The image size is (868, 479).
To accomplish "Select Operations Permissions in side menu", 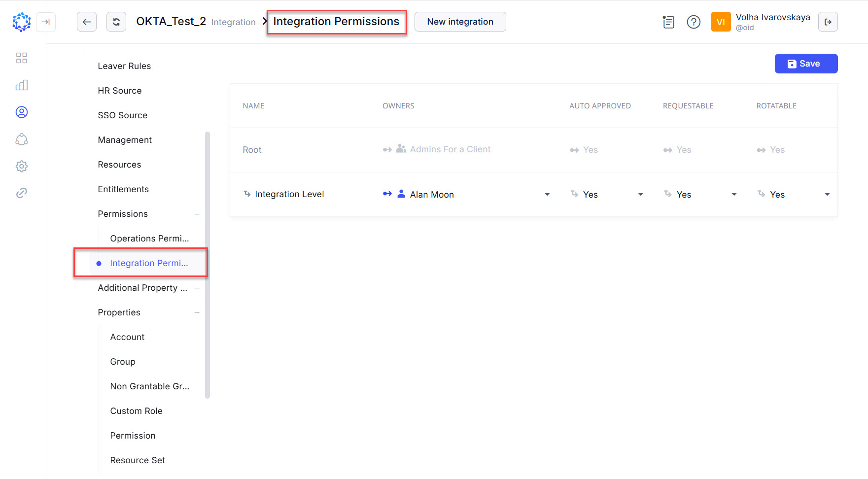I will click(x=149, y=238).
